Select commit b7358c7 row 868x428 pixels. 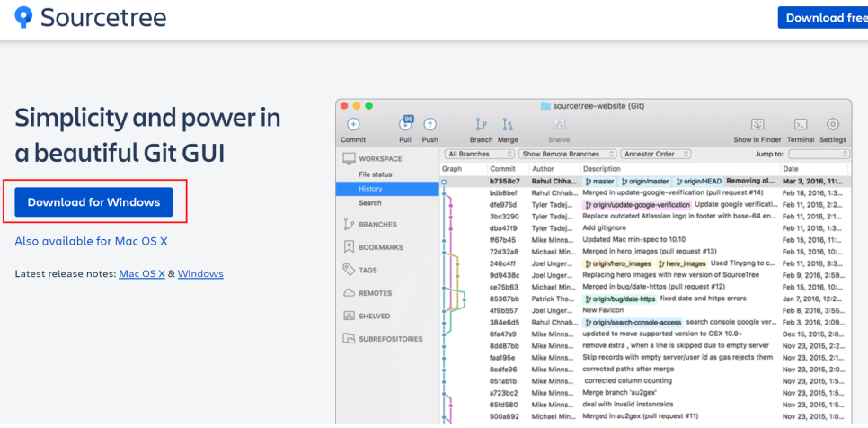(644, 181)
